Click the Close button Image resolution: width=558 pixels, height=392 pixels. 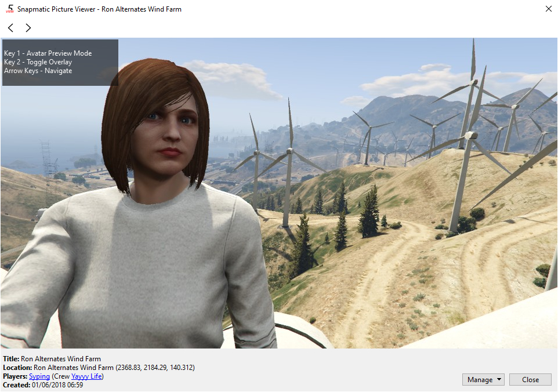(530, 379)
